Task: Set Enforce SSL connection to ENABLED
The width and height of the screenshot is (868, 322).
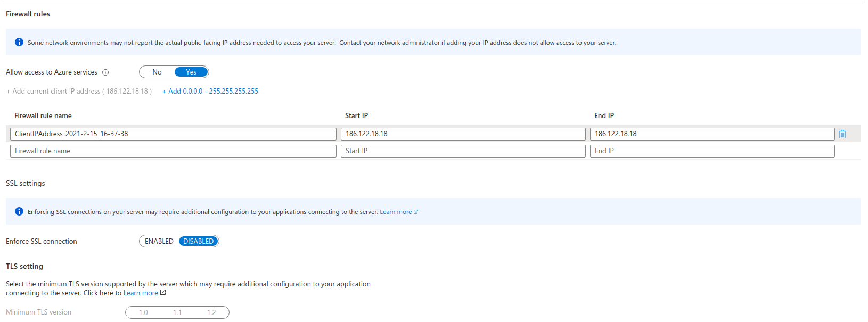Action: click(x=159, y=241)
